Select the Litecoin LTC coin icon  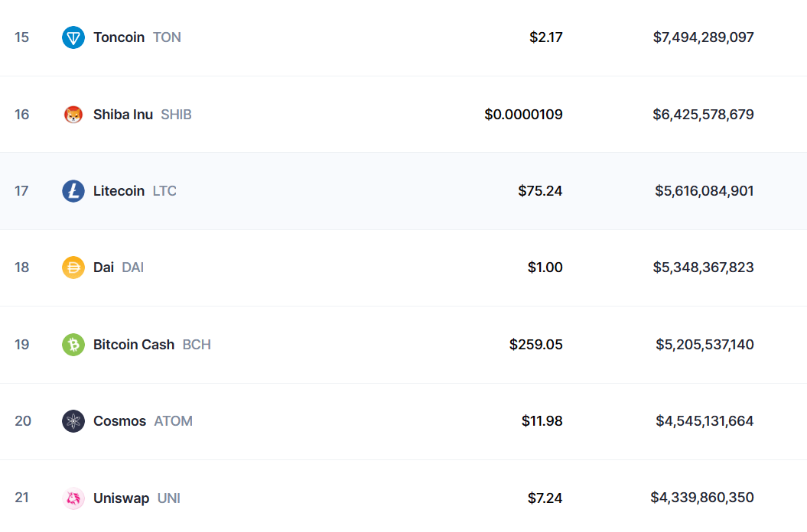(x=73, y=191)
